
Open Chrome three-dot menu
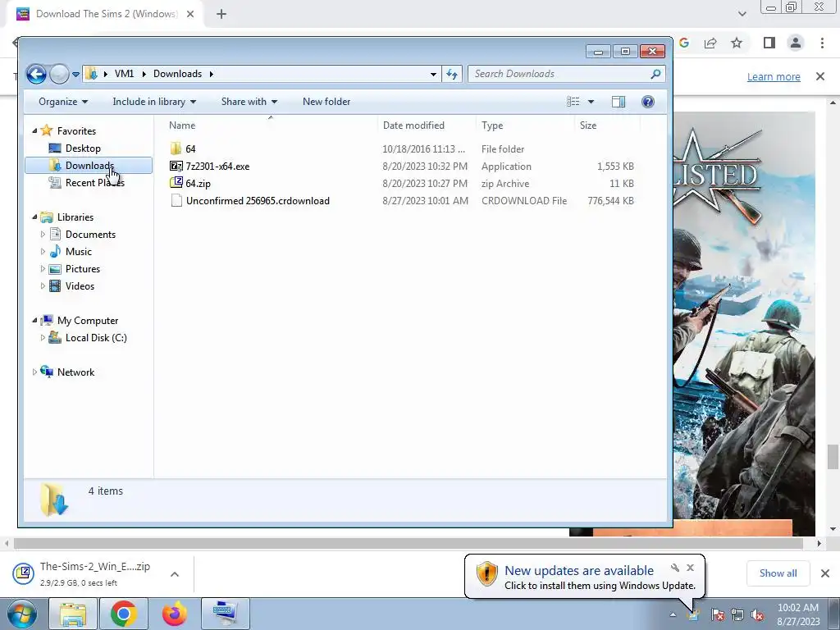pyautogui.click(x=822, y=43)
